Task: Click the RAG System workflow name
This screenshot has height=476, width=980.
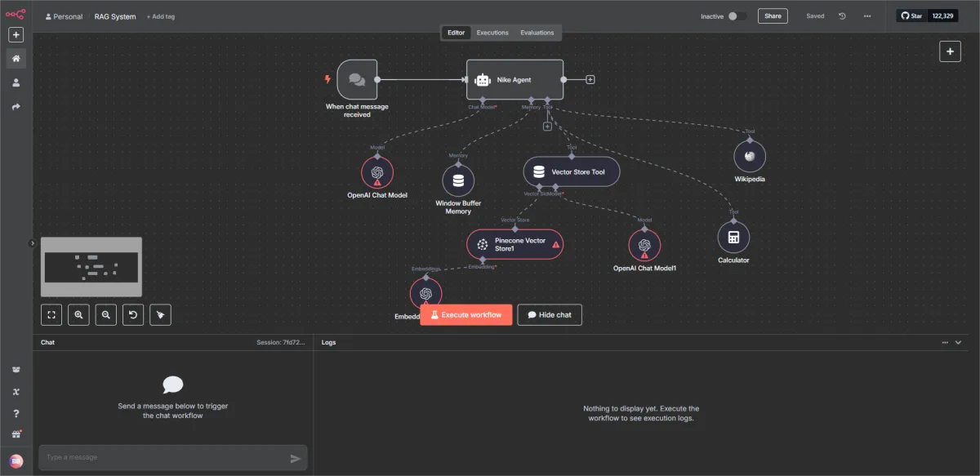Action: pos(115,16)
